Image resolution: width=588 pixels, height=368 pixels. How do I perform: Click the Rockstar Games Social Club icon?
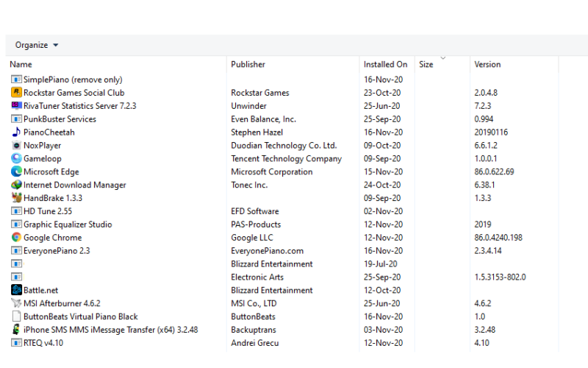[x=16, y=93]
